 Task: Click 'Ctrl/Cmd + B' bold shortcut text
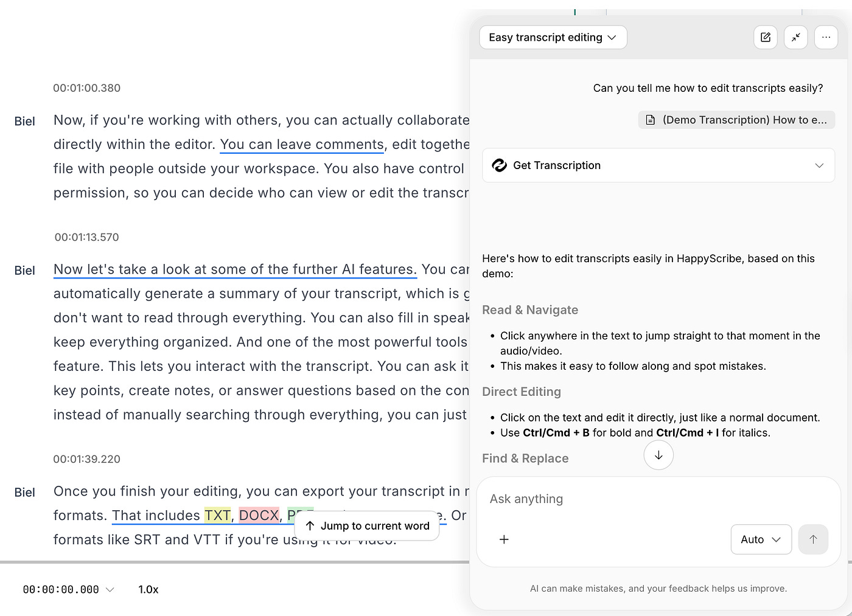556,433
